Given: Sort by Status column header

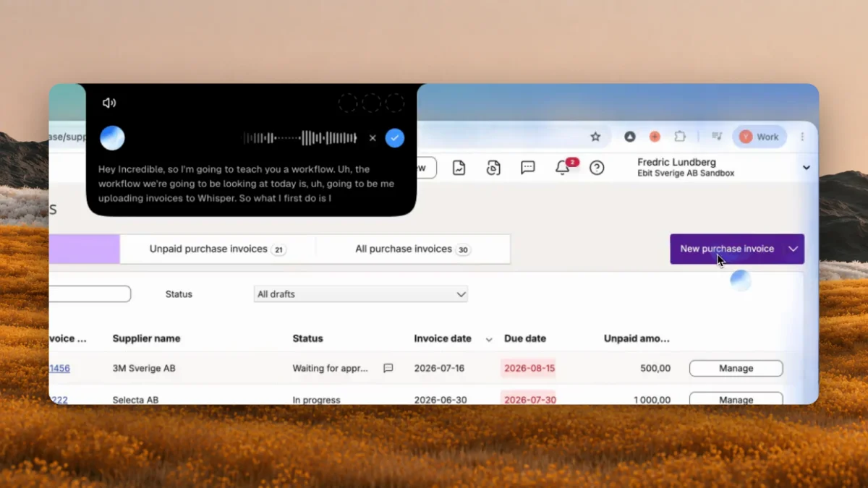Looking at the screenshot, I should pyautogui.click(x=307, y=338).
